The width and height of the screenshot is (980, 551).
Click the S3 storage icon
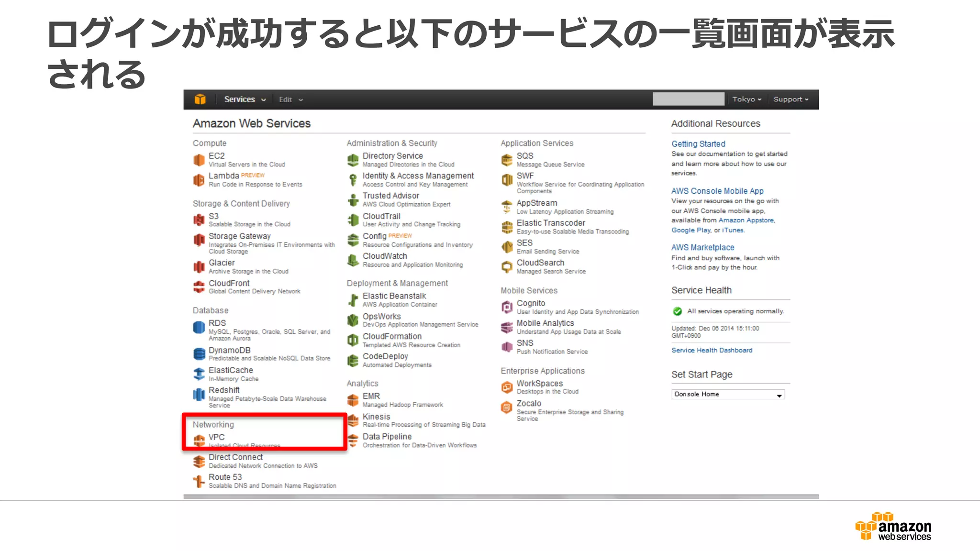(x=199, y=220)
